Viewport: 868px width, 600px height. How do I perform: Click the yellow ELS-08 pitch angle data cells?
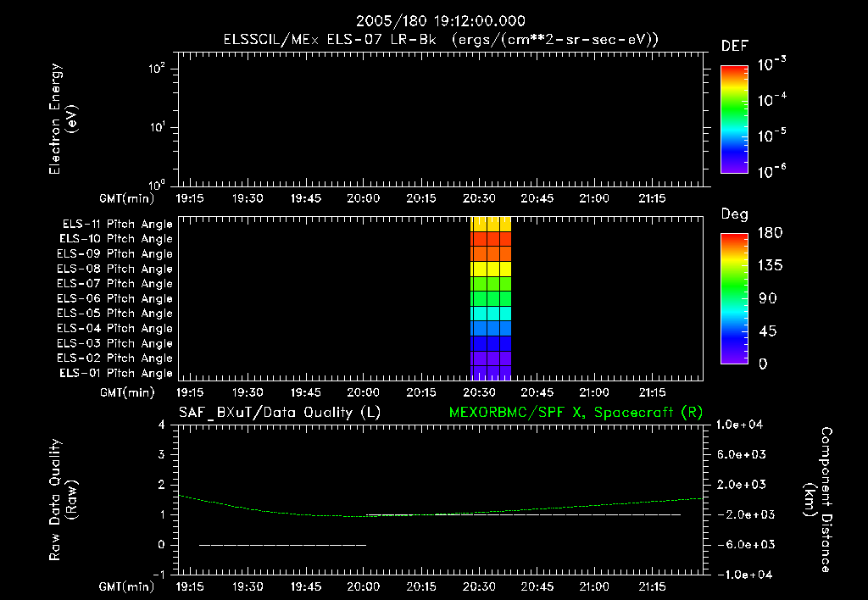(491, 269)
